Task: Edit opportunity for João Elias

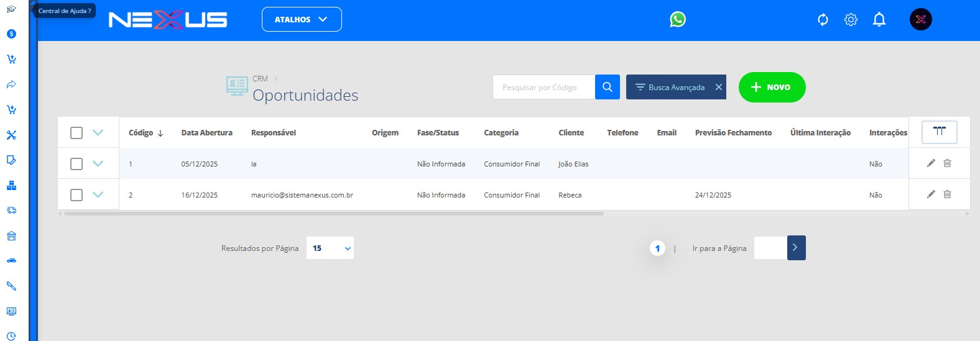Action: (x=931, y=163)
